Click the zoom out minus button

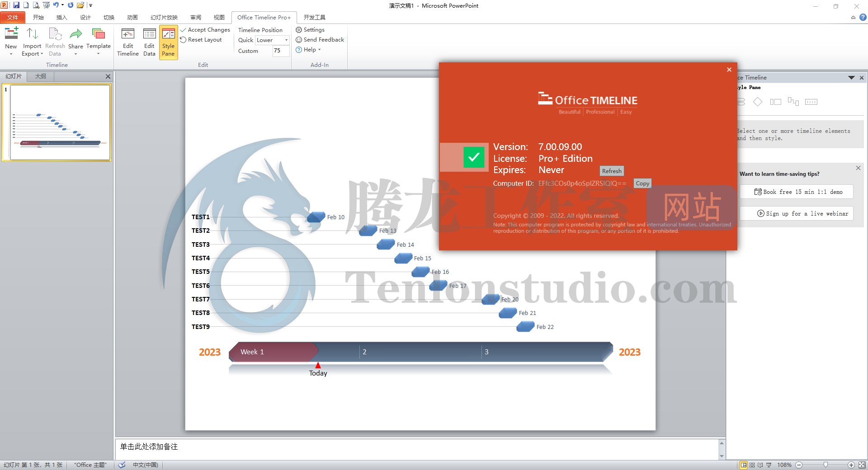coord(799,465)
